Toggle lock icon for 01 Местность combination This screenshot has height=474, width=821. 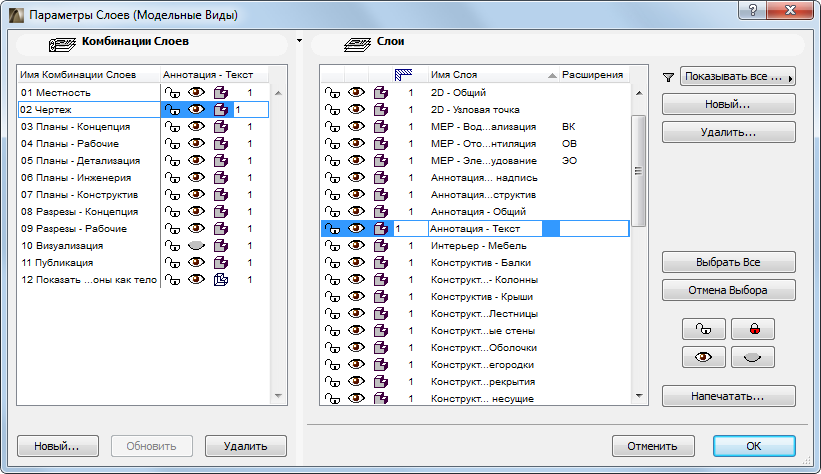pos(172,93)
